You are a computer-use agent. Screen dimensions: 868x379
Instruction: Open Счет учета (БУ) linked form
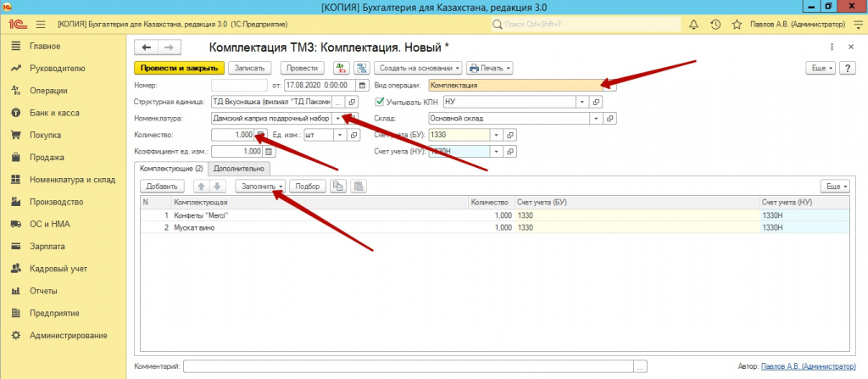[x=510, y=135]
